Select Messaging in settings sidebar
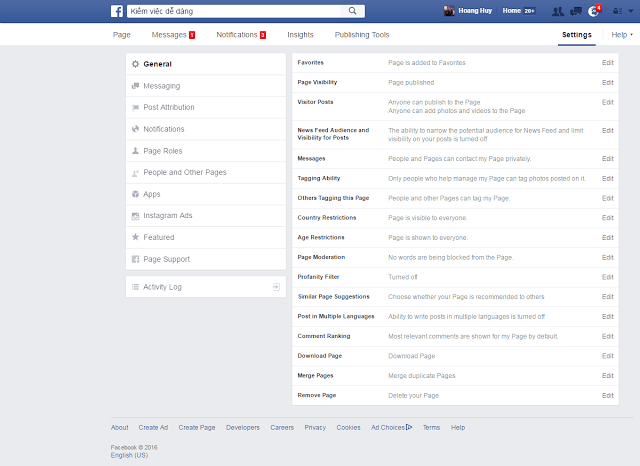The width and height of the screenshot is (640, 466). click(206, 86)
